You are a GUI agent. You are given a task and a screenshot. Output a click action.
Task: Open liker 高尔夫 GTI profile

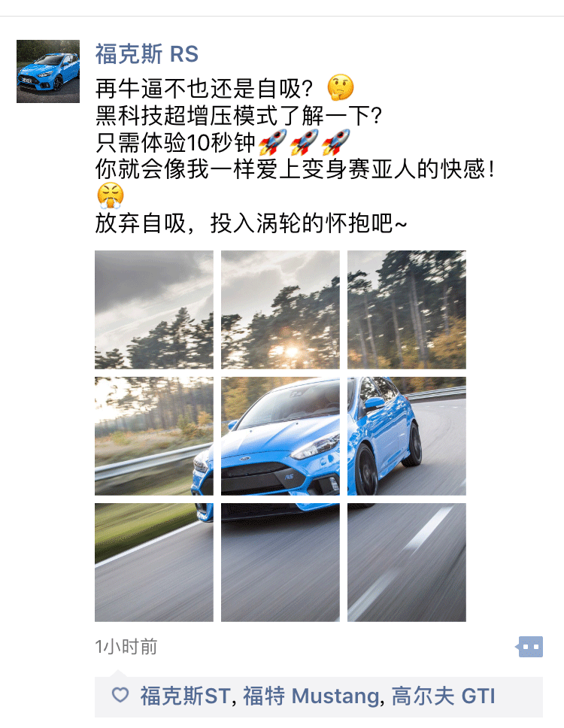coord(444,696)
